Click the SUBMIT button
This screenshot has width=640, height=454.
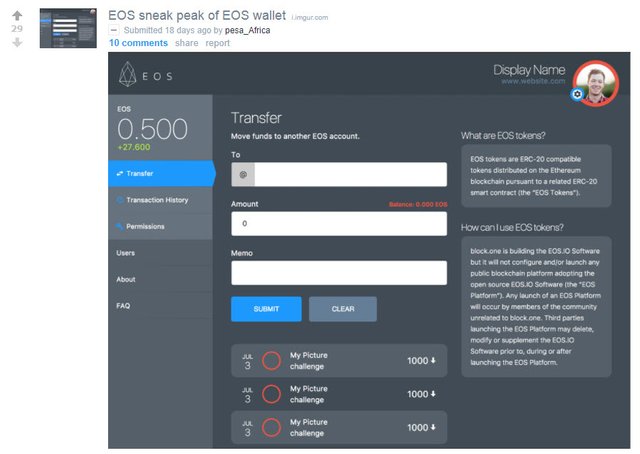click(x=266, y=309)
